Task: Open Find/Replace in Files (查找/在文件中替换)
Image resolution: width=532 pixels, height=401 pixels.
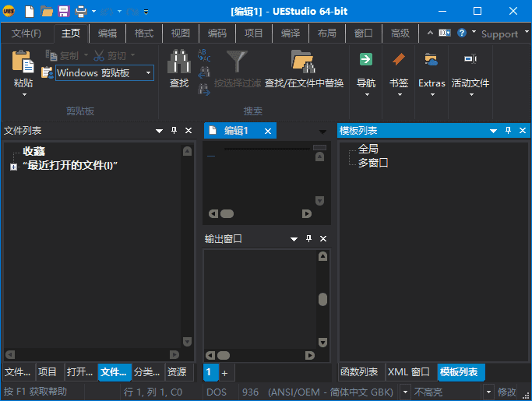Action: click(304, 62)
